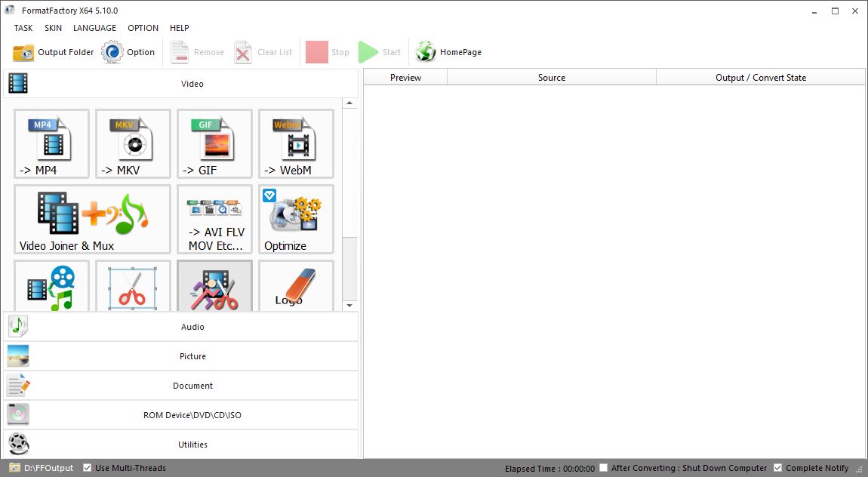Open the -> MP4 converter tile

click(51, 144)
